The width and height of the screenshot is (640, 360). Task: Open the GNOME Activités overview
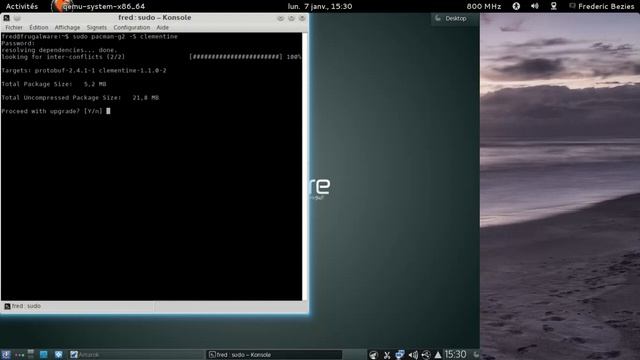click(x=22, y=6)
